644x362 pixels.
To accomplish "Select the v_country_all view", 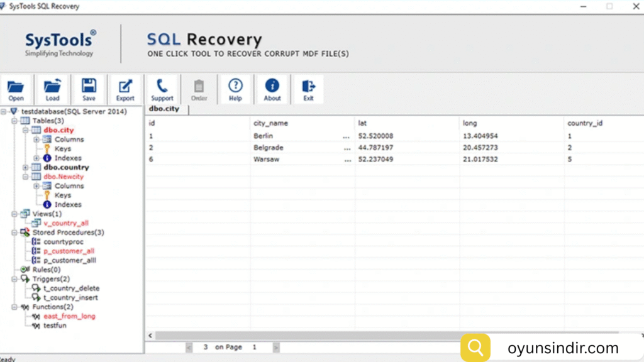I will pyautogui.click(x=65, y=223).
